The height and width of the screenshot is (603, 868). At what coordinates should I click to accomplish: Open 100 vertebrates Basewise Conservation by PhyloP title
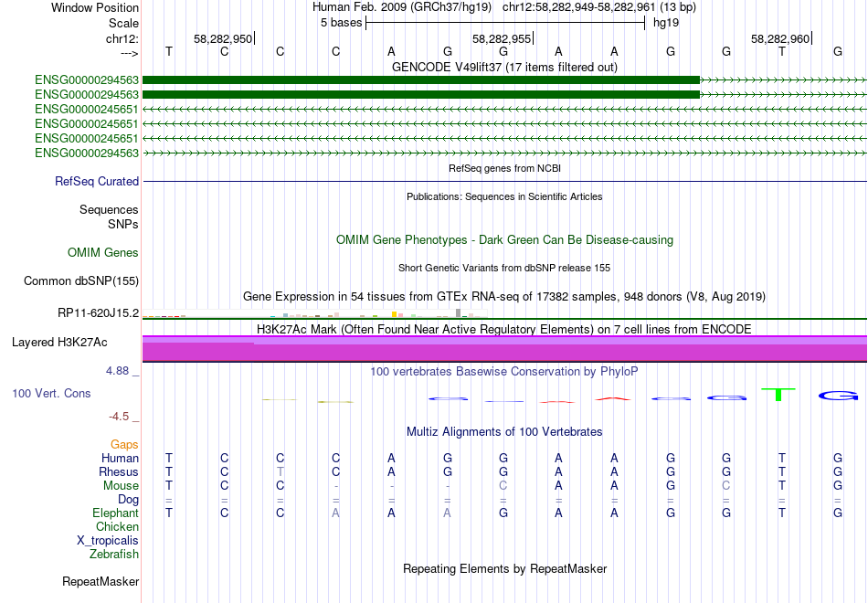tap(504, 372)
